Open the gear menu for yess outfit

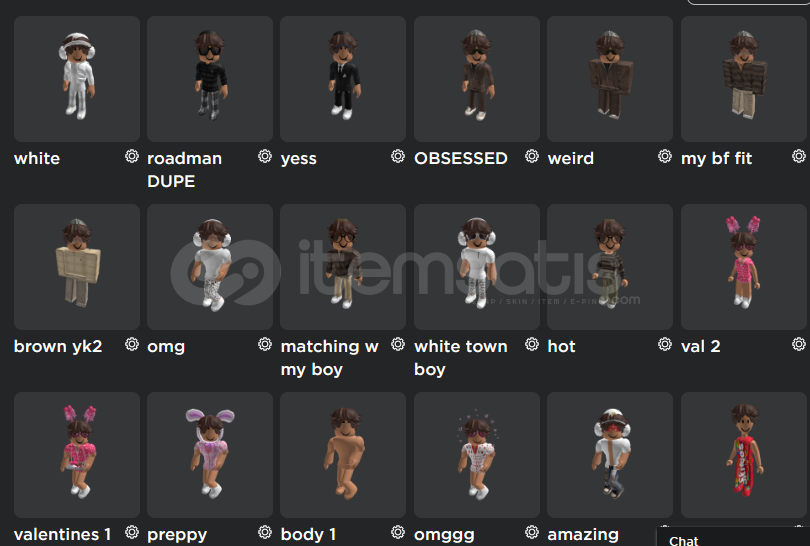tap(398, 156)
